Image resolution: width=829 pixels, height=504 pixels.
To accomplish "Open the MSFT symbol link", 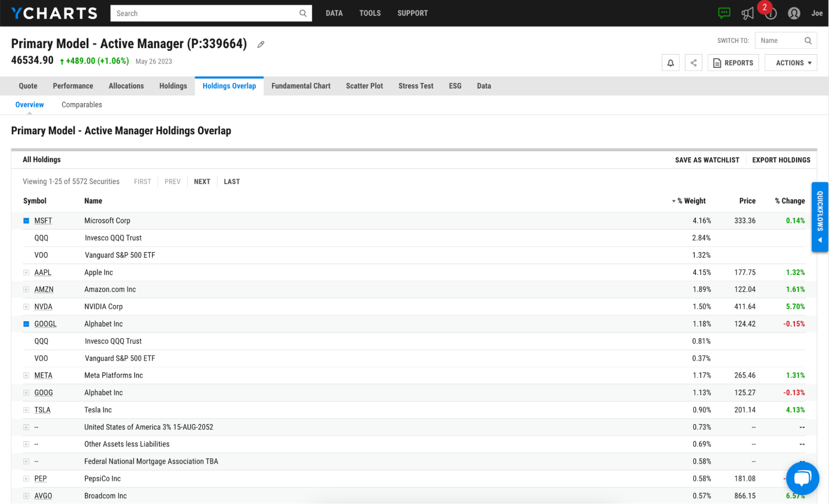I will pos(43,221).
